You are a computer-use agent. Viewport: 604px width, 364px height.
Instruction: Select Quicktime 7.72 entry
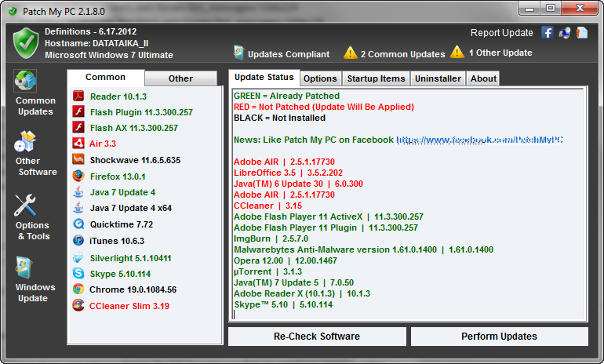tap(122, 224)
